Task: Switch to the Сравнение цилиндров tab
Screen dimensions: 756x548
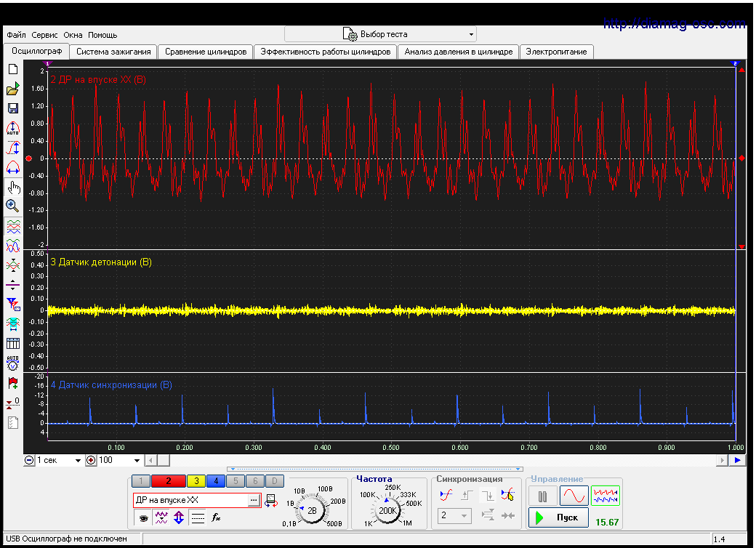Action: tap(206, 52)
